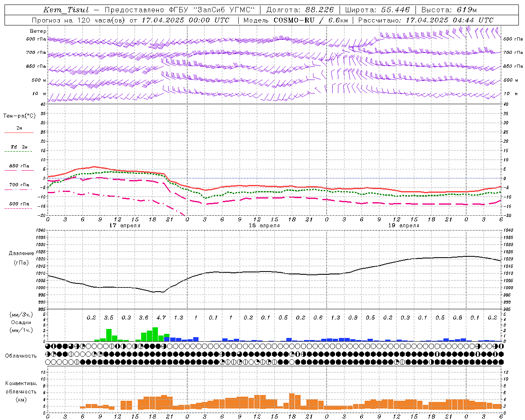525x420 pixels.
Task: Select the 0.9 precipitation total value
Action: pos(353,318)
